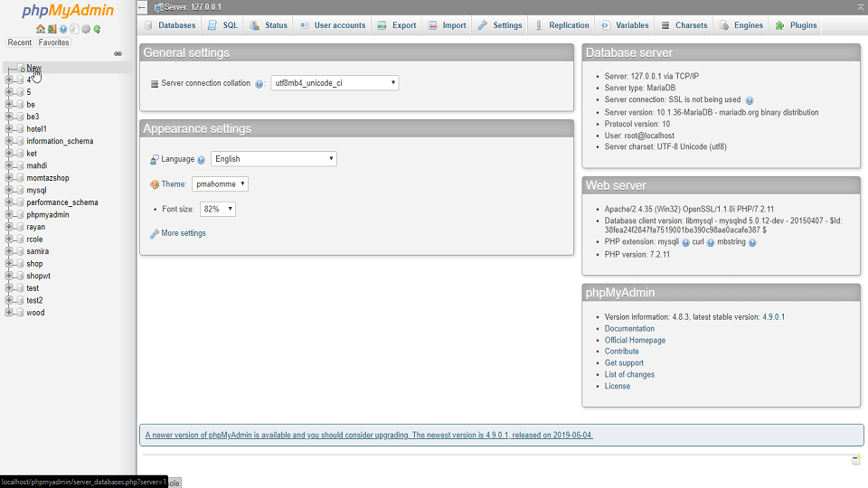
Task: Open the Plugins tab
Action: coord(796,25)
